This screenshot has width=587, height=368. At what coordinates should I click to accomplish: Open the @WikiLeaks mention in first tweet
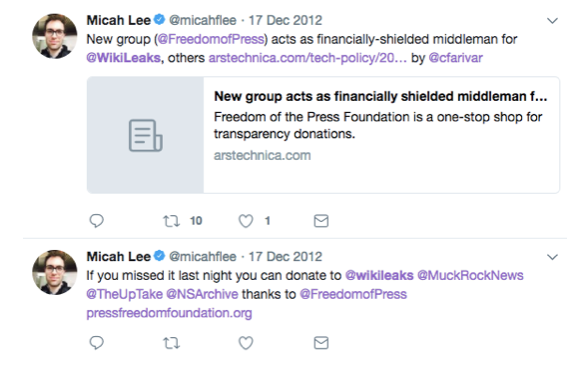[123, 58]
